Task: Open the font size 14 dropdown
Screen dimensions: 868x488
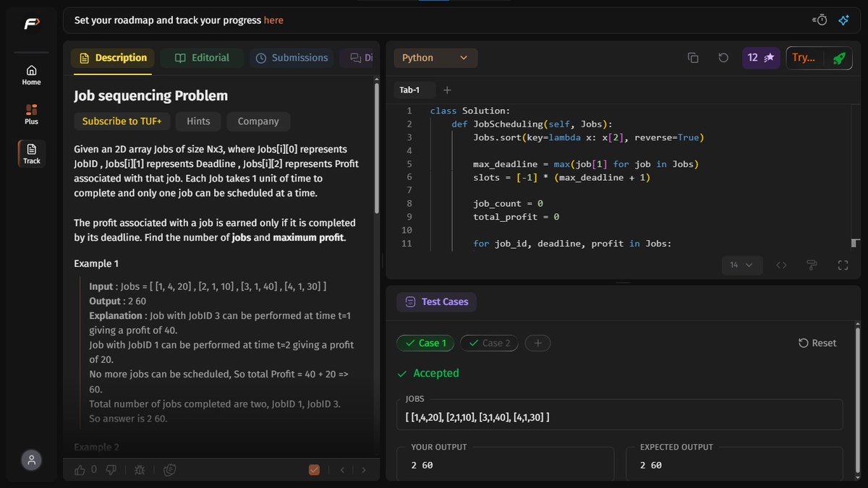Action: click(741, 265)
